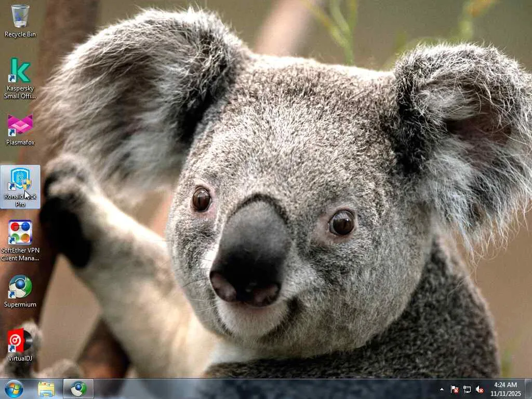Open the VirtualDJ desktop shortcut
The width and height of the screenshot is (532, 399).
click(x=20, y=345)
